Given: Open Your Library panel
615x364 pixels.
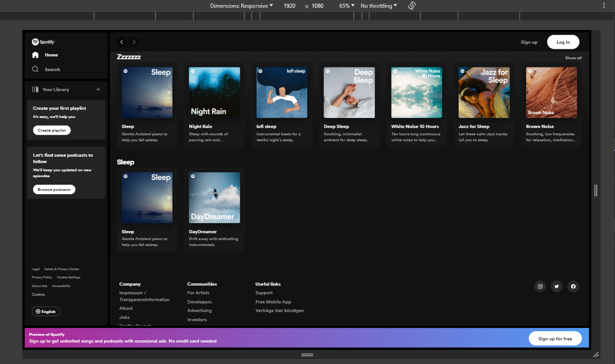Looking at the screenshot, I should (x=51, y=90).
